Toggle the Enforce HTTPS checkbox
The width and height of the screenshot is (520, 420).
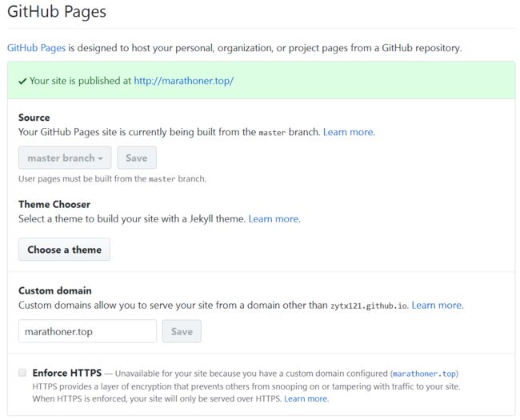pos(22,373)
